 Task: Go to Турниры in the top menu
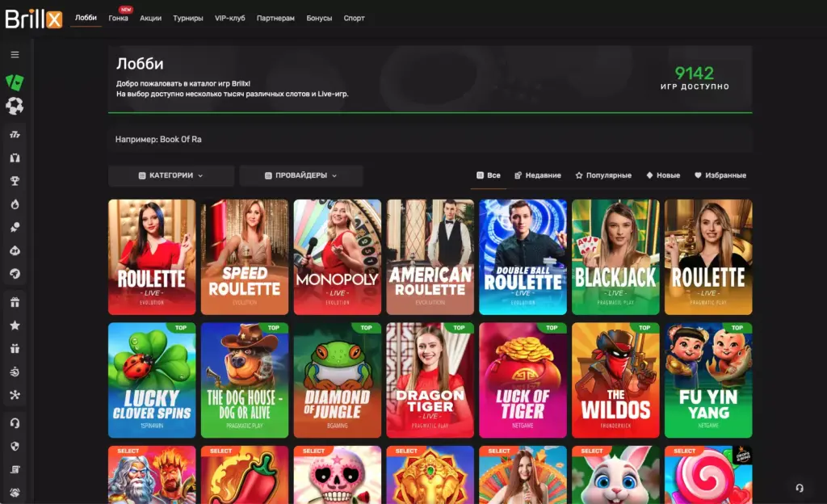point(187,17)
